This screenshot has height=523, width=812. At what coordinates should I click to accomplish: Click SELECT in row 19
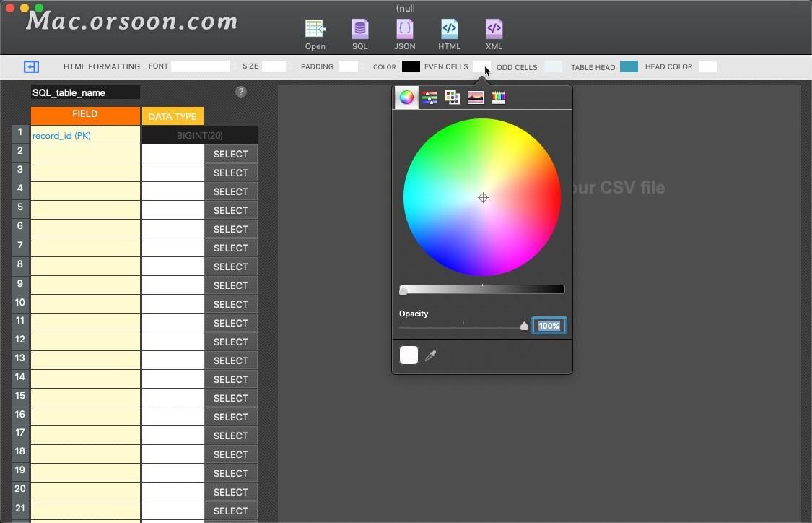click(230, 473)
